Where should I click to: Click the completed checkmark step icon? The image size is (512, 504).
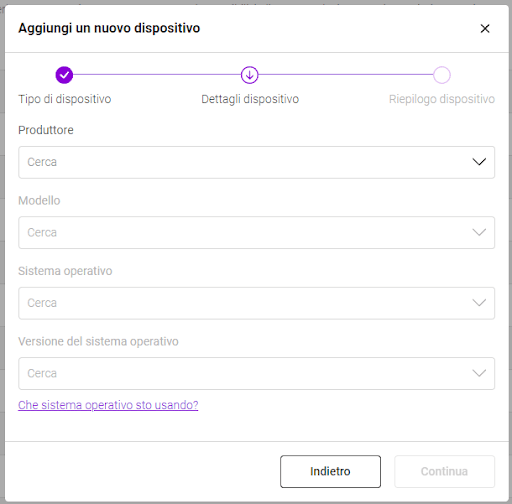pyautogui.click(x=64, y=75)
